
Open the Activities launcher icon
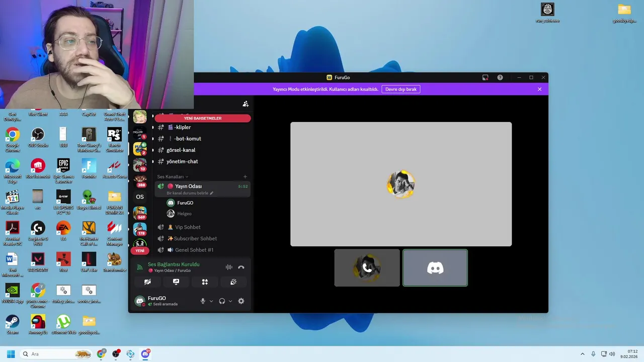(x=205, y=282)
